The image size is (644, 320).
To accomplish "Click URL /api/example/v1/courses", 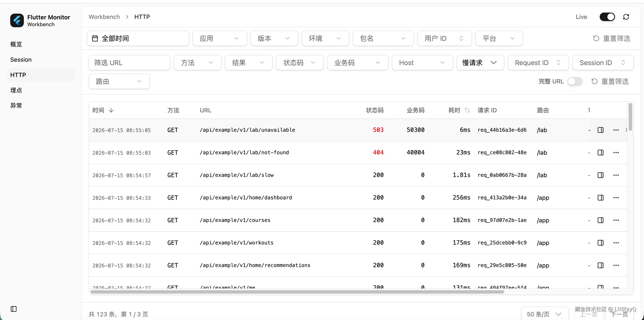I will (x=235, y=220).
